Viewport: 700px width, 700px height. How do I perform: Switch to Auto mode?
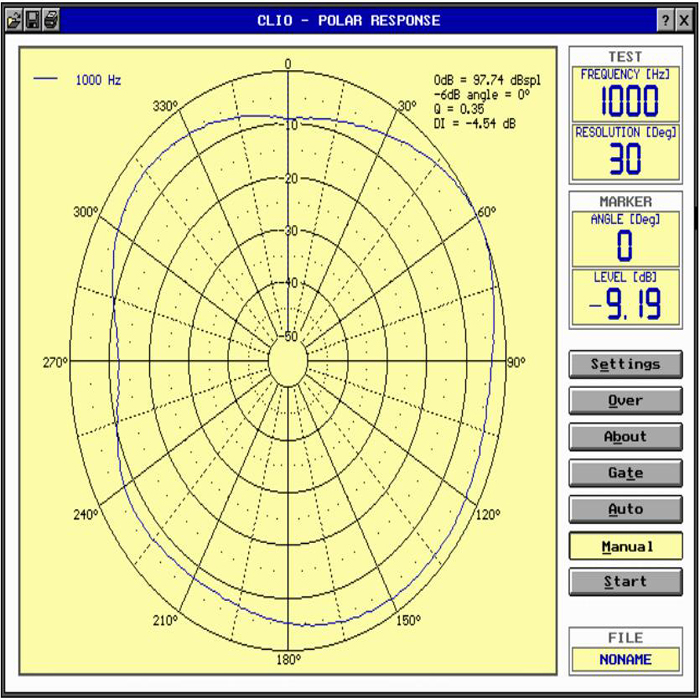click(x=625, y=509)
